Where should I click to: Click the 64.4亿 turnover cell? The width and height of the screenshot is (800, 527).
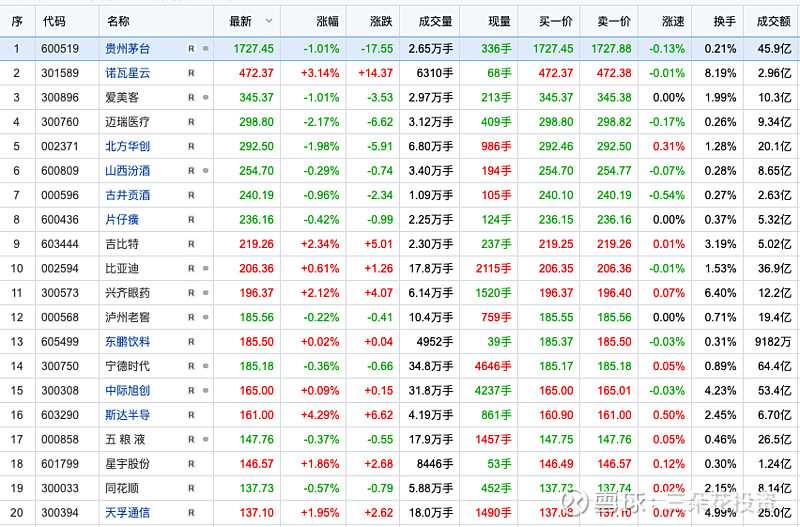774,366
